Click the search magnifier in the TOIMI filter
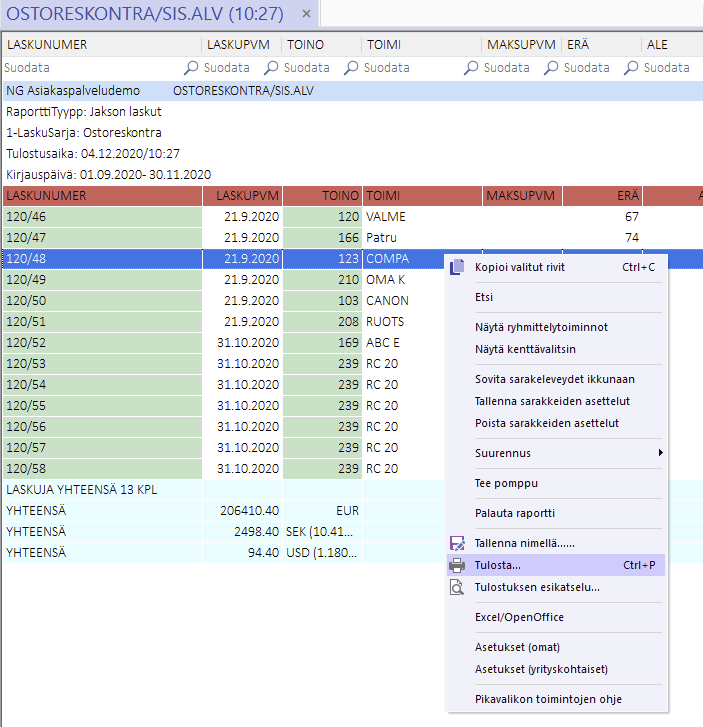 pos(471,68)
